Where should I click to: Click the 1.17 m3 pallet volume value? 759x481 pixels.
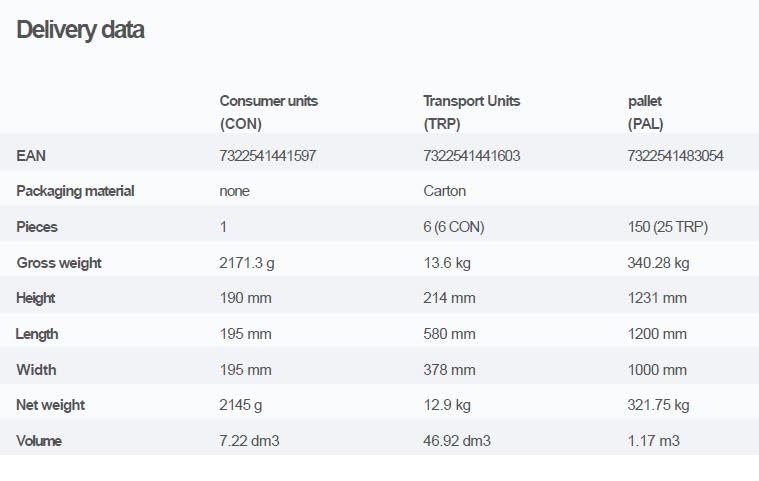point(655,441)
